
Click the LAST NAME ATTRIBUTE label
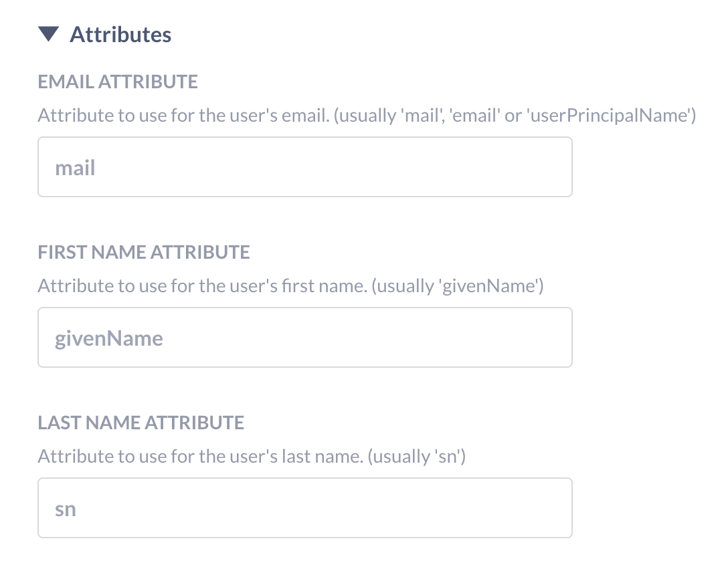[x=141, y=423]
